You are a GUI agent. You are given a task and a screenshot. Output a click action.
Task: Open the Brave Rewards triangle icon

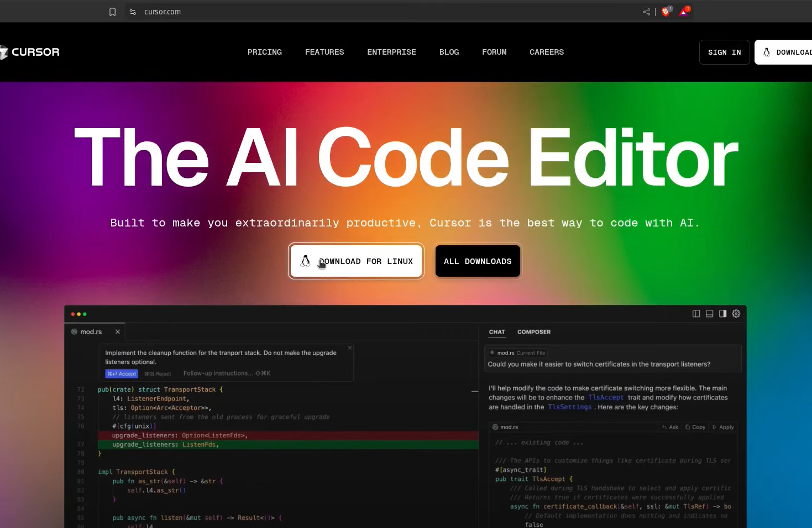pyautogui.click(x=684, y=12)
